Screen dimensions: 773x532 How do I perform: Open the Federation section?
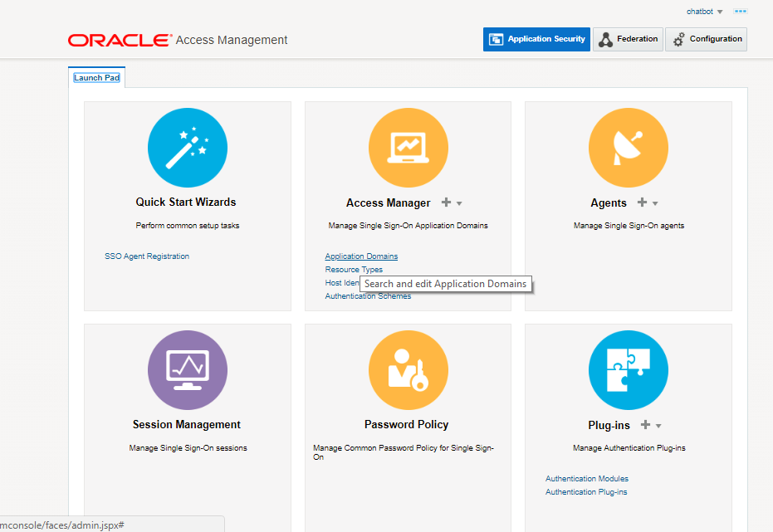[x=628, y=39]
